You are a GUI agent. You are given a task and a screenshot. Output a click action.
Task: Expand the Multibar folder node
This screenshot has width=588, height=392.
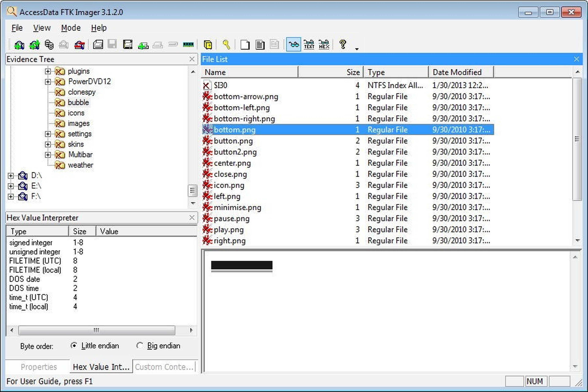[48, 155]
